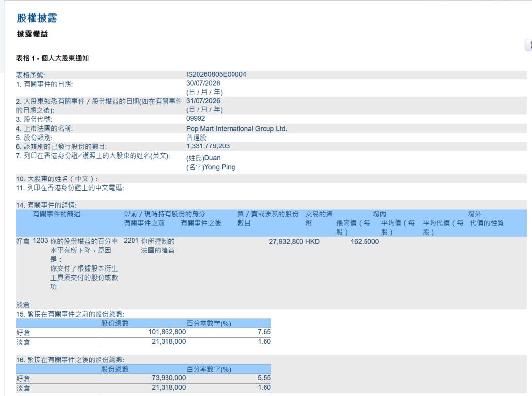
Task: Click event code 1203 in details row
Action: pos(40,241)
